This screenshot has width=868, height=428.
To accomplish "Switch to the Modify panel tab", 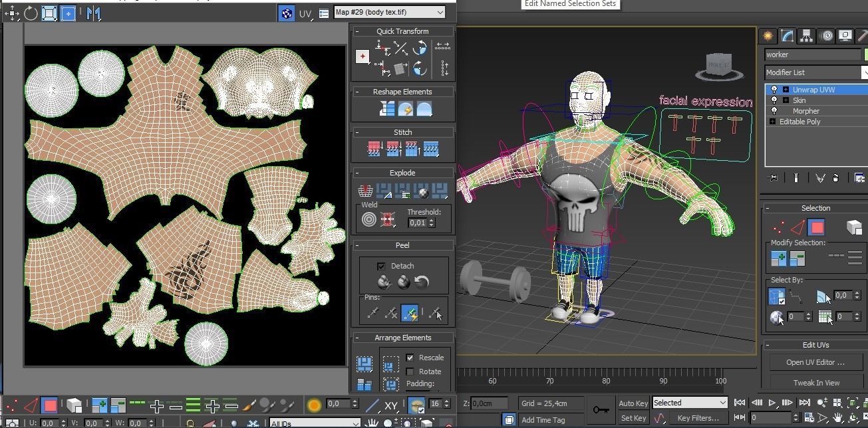I will coord(787,36).
